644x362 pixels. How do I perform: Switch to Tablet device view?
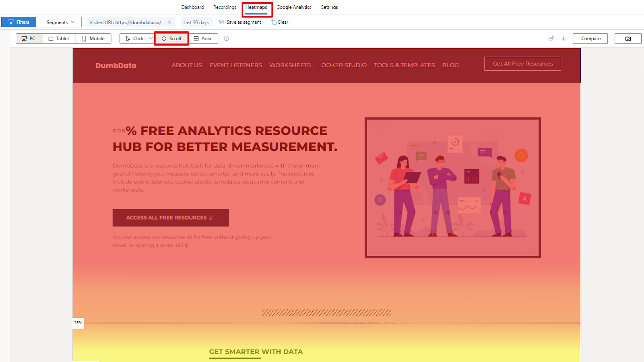[x=59, y=39]
